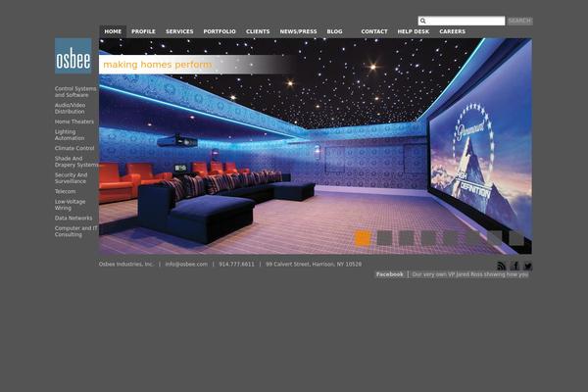The height and width of the screenshot is (392, 588).
Task: Select the third slideshow indicator square
Action: (x=407, y=238)
